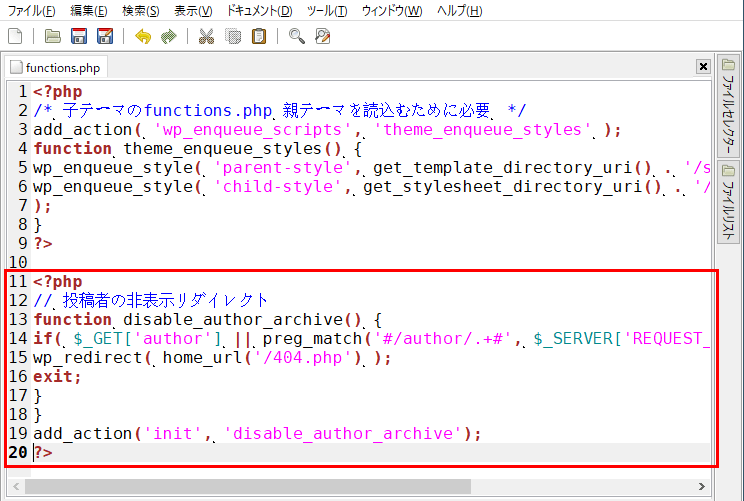
Task: Cut selection with the scissors icon
Action: (x=206, y=36)
